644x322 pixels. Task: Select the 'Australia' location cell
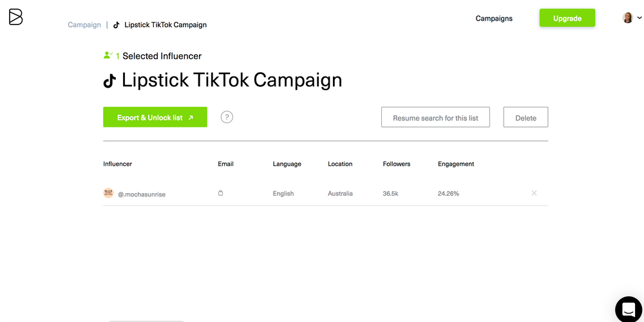point(340,193)
